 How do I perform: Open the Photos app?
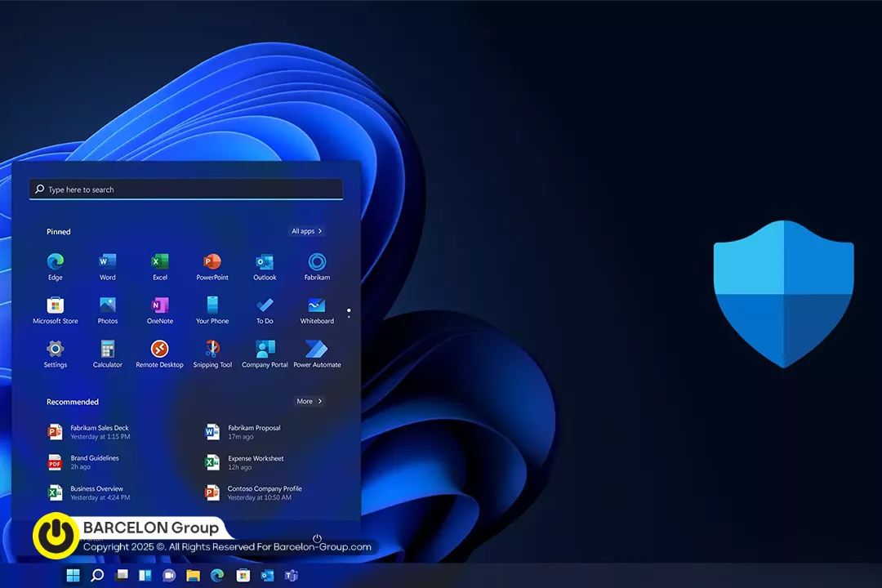pos(108,310)
